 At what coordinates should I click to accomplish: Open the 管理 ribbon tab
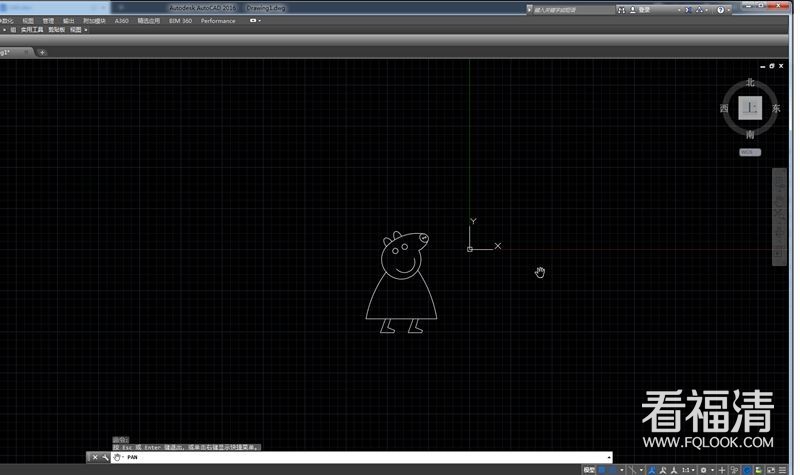48,21
